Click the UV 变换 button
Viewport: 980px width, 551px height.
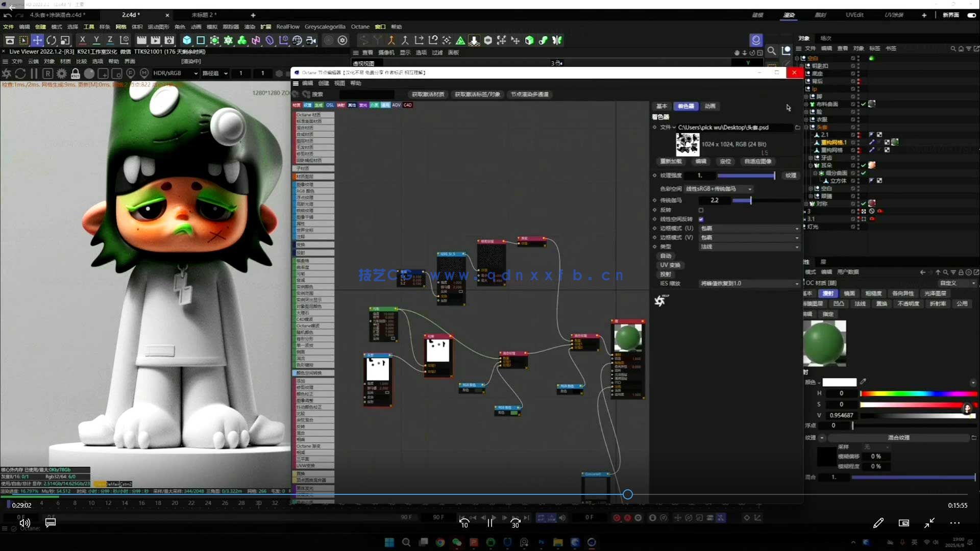[x=670, y=265]
